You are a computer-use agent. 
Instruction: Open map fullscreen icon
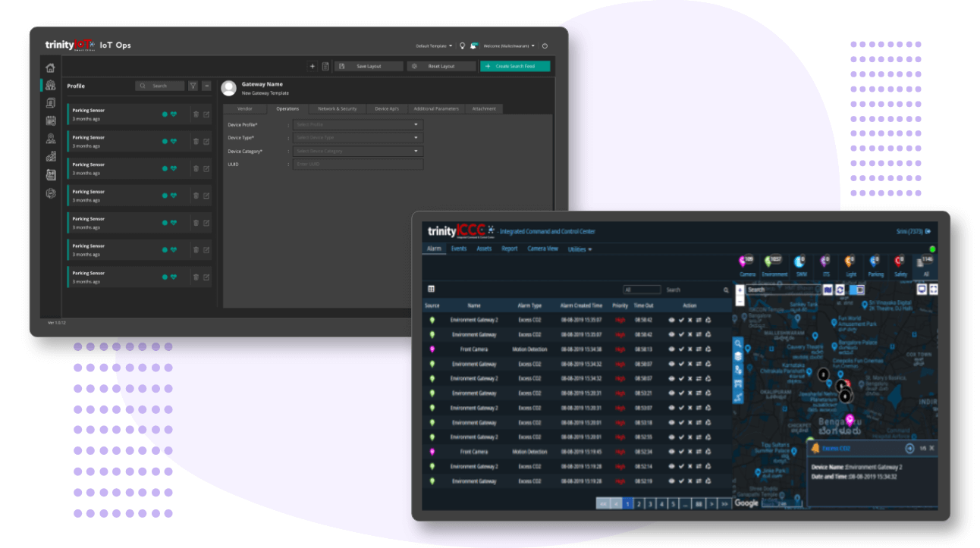pyautogui.click(x=934, y=290)
